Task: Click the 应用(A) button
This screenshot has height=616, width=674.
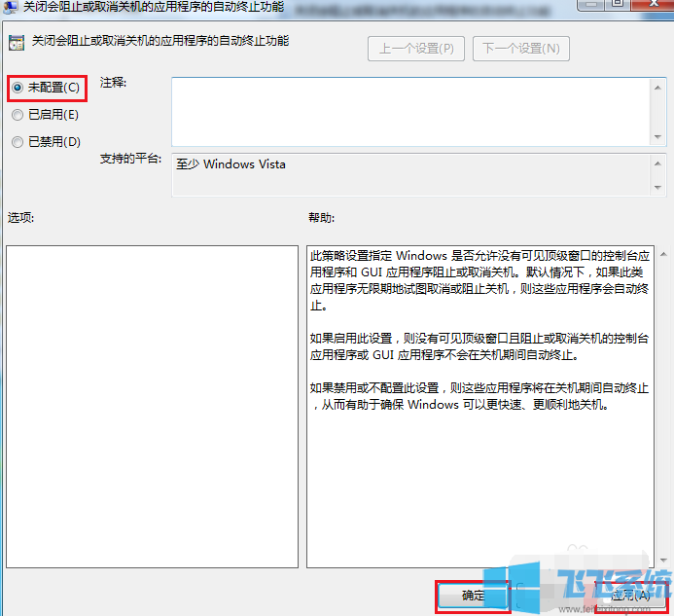Action: click(631, 596)
